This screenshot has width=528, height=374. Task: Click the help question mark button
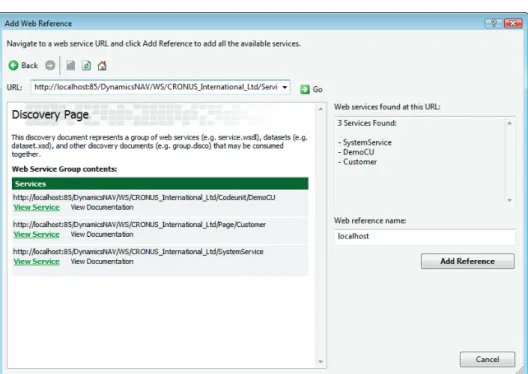pyautogui.click(x=494, y=23)
